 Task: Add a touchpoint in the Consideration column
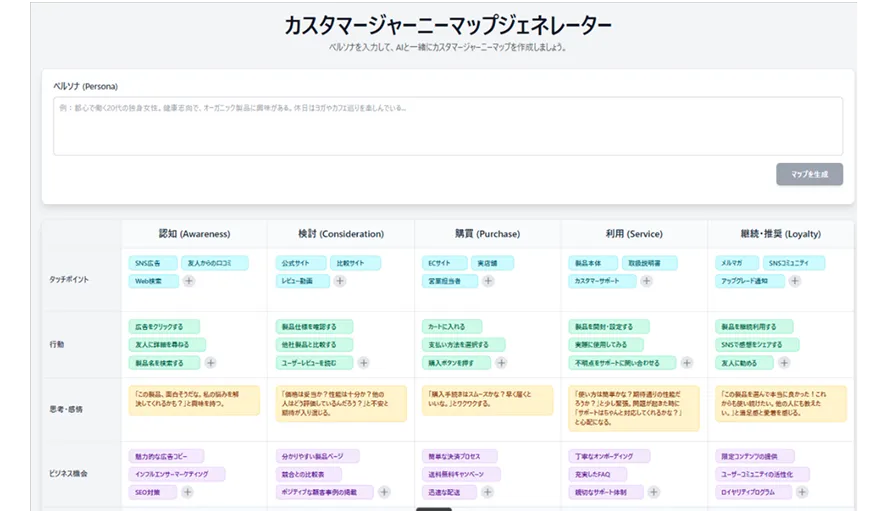coord(339,281)
